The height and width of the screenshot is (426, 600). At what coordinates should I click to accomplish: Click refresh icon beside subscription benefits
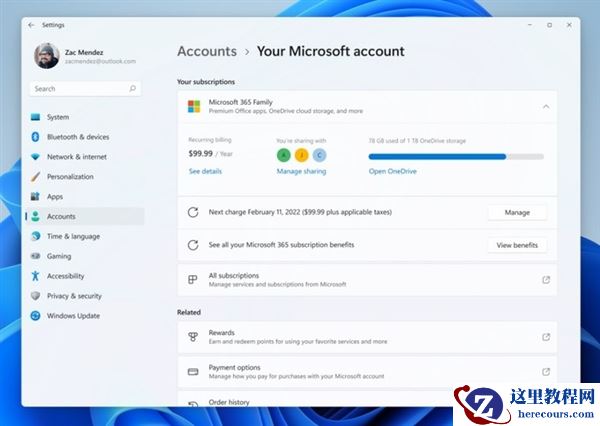tap(193, 245)
